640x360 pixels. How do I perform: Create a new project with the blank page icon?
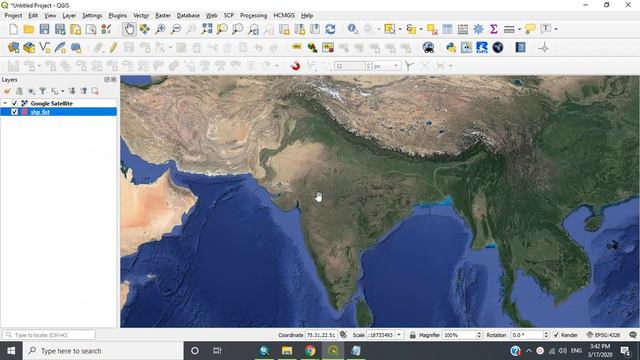[13, 29]
